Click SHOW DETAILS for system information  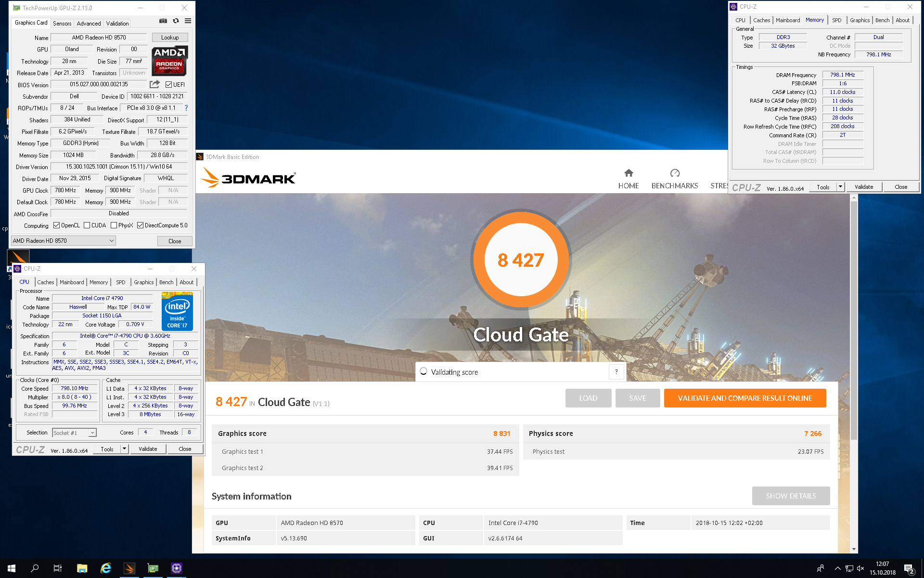[x=791, y=496]
